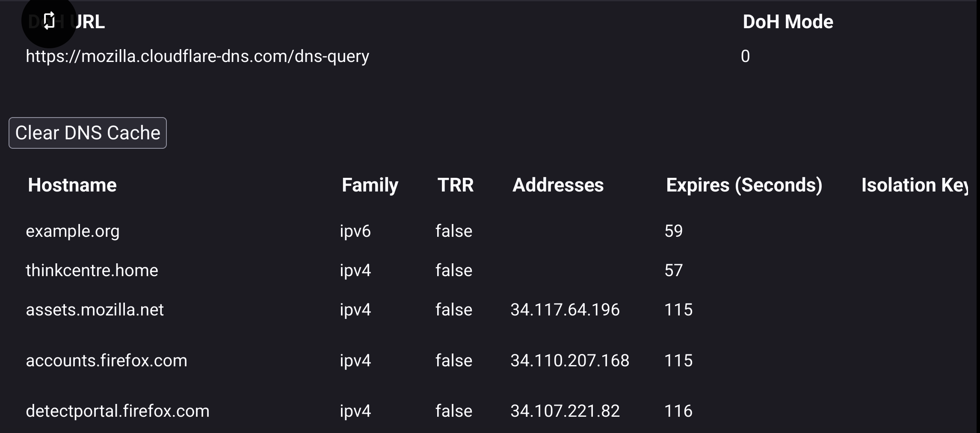The height and width of the screenshot is (433, 980).
Task: Click the DoH Mode value 0
Action: point(745,56)
